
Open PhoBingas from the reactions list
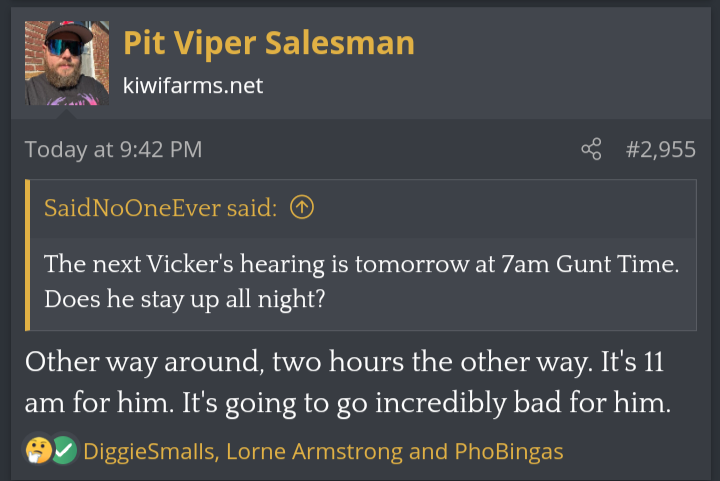click(x=509, y=452)
